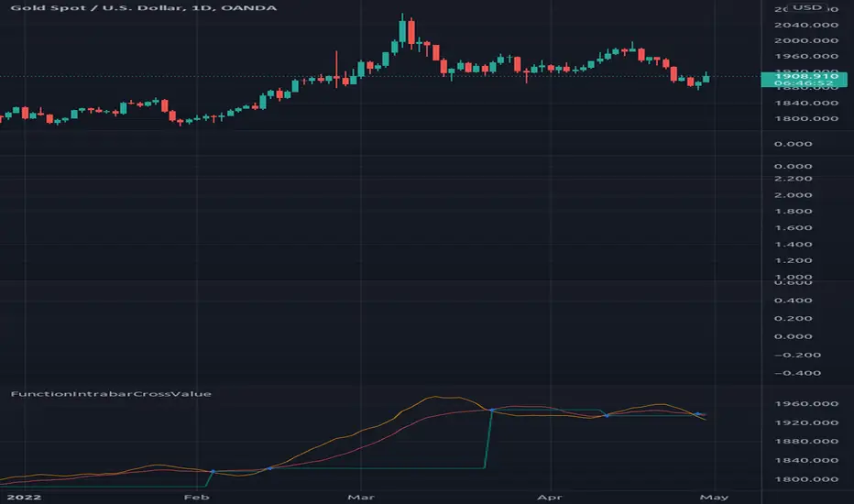The height and width of the screenshot is (504, 854).
Task: Click the 2000.000 price axis label
Action: click(x=806, y=41)
